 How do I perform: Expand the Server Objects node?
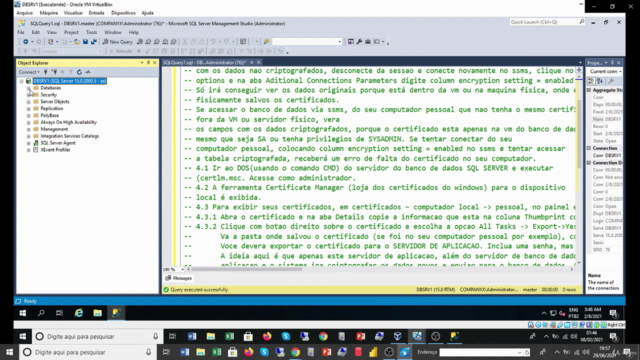click(x=29, y=102)
